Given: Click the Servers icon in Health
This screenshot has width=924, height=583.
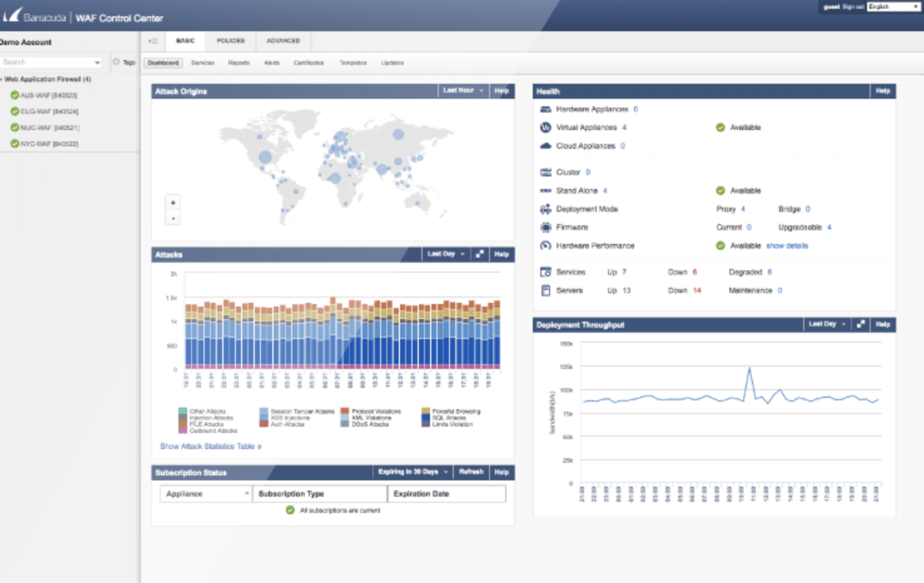Looking at the screenshot, I should point(545,290).
